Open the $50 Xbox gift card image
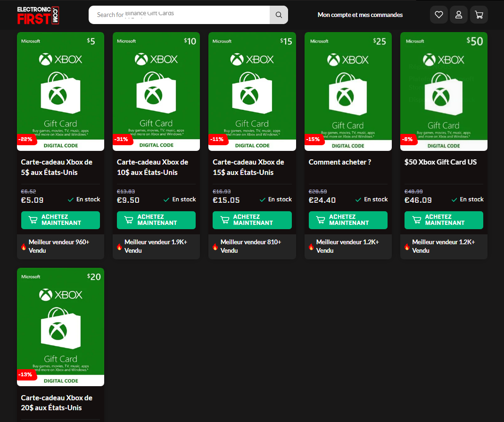Image resolution: width=504 pixels, height=422 pixels. tap(444, 91)
